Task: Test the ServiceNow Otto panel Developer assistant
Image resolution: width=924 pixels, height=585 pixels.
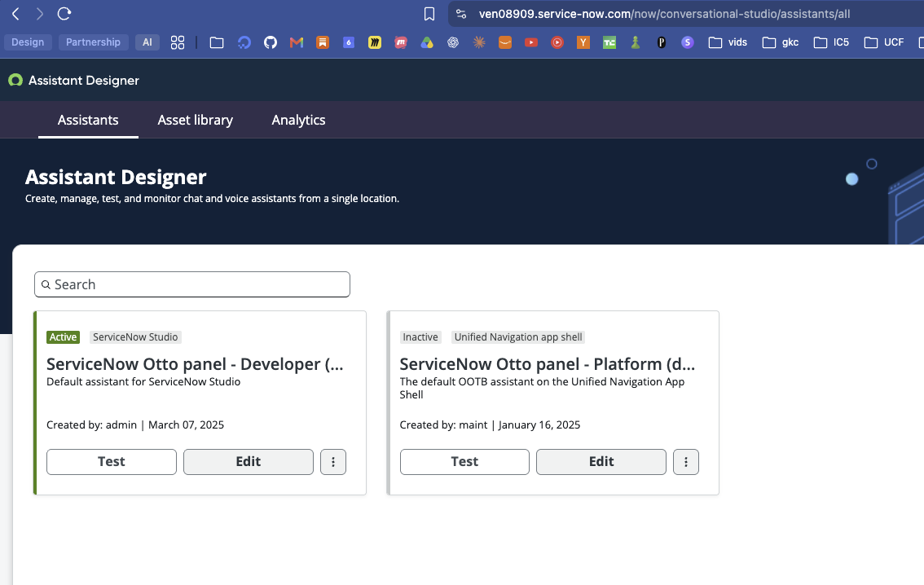Action: pyautogui.click(x=112, y=462)
